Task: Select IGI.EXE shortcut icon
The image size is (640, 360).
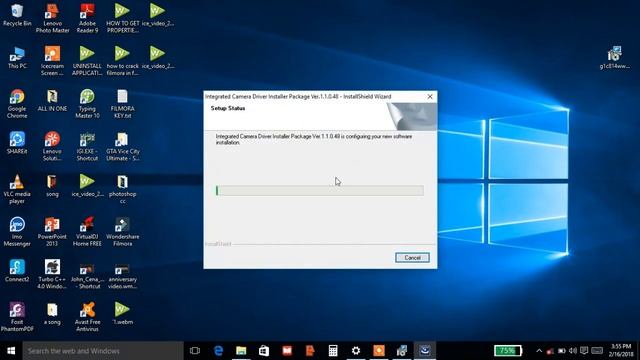Action: [x=87, y=146]
